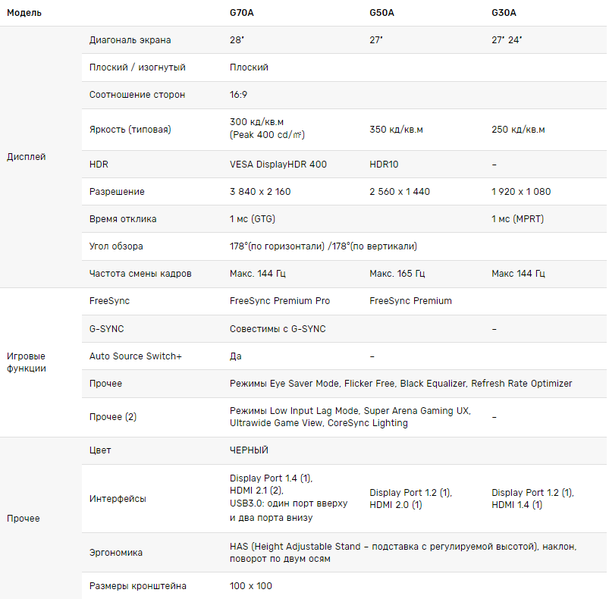The height and width of the screenshot is (599, 609).
Task: Click the Совместимы с G-SYNC value
Action: (x=277, y=328)
